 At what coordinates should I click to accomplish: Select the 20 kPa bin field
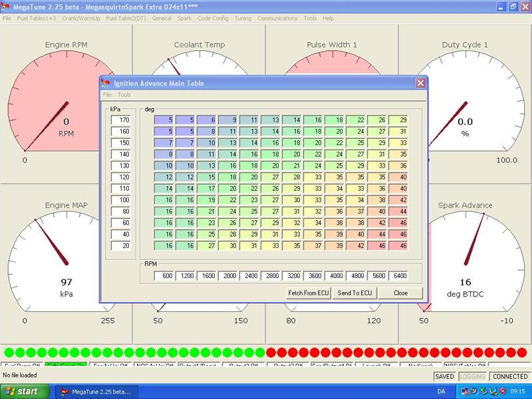click(121, 246)
